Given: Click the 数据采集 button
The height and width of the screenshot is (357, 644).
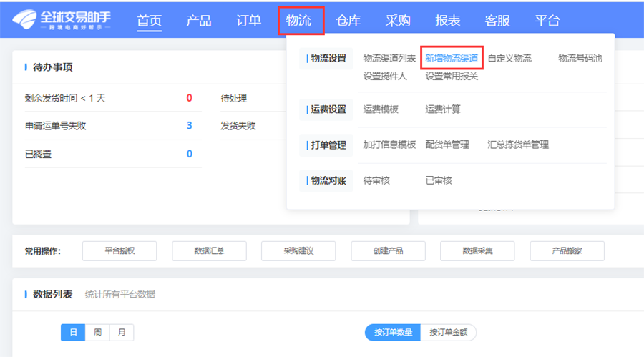Looking at the screenshot, I should coord(477,250).
